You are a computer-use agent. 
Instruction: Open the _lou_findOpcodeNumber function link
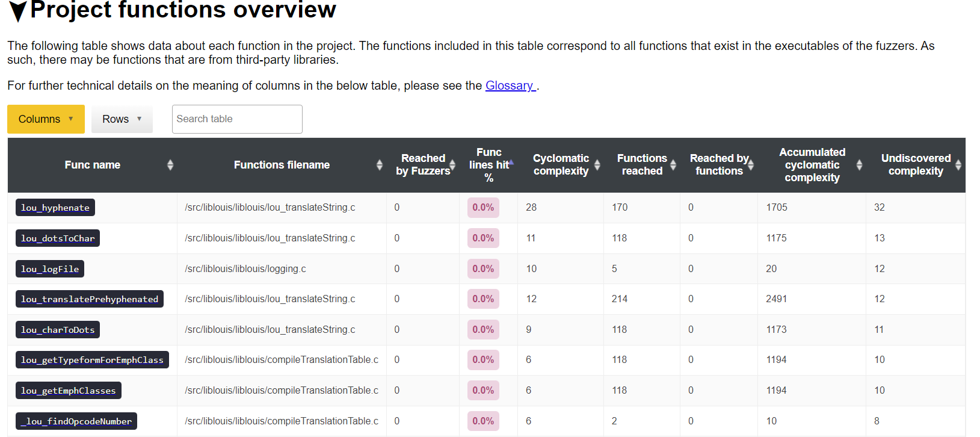click(x=76, y=421)
